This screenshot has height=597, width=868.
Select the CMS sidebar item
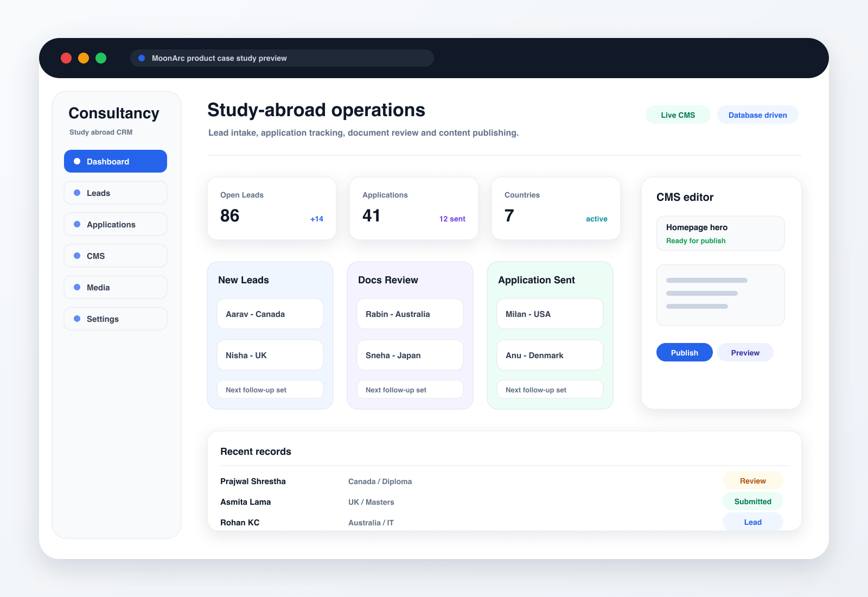click(116, 256)
